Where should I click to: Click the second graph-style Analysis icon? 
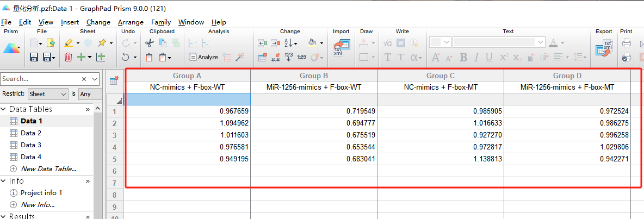tap(207, 42)
